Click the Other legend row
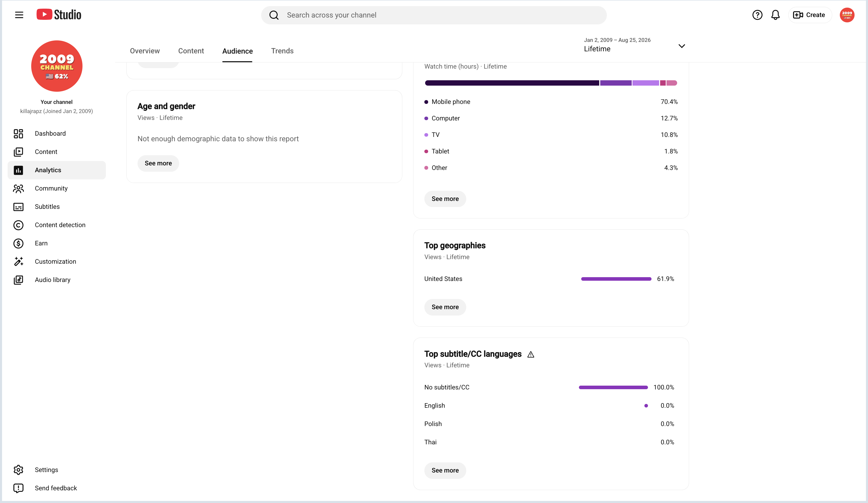 pyautogui.click(x=551, y=168)
